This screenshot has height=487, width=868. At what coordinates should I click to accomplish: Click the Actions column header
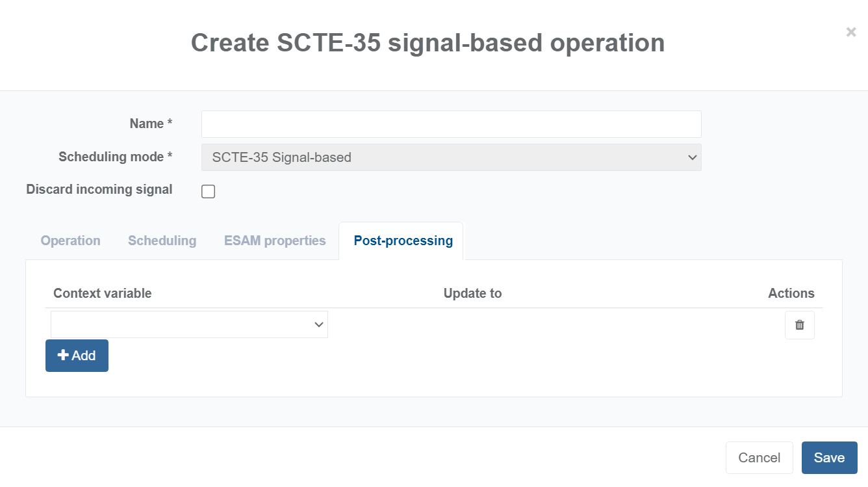pyautogui.click(x=791, y=293)
